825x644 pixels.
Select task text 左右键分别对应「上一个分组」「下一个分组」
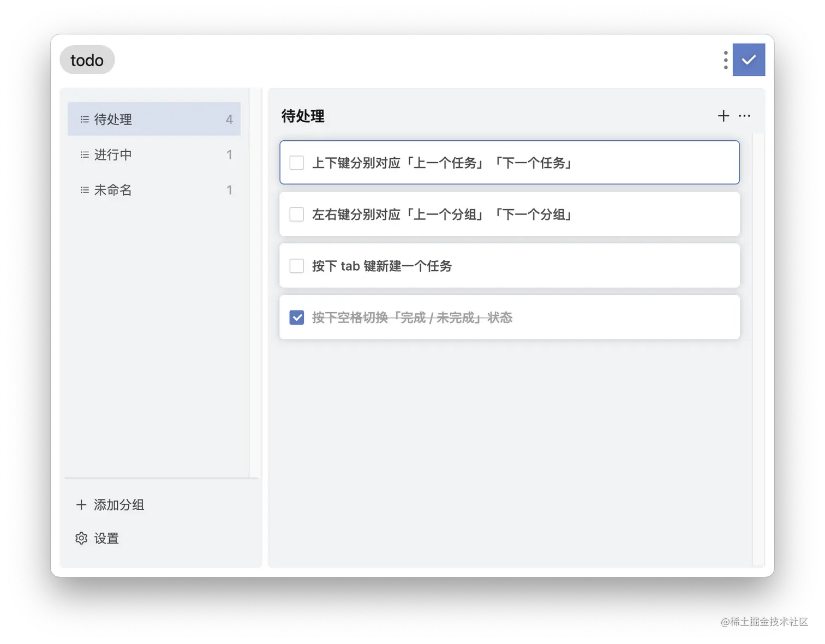pos(443,214)
